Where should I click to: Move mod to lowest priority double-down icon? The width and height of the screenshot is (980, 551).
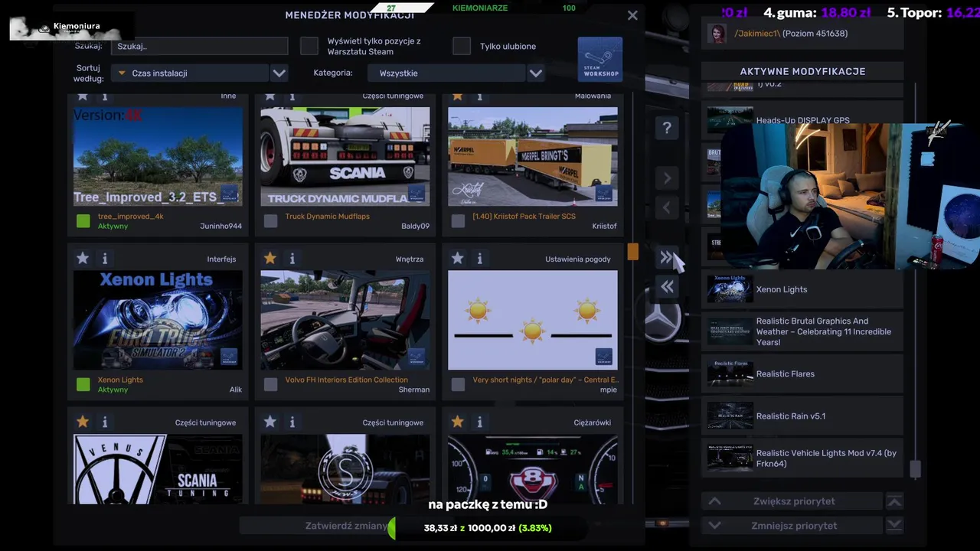(x=894, y=526)
